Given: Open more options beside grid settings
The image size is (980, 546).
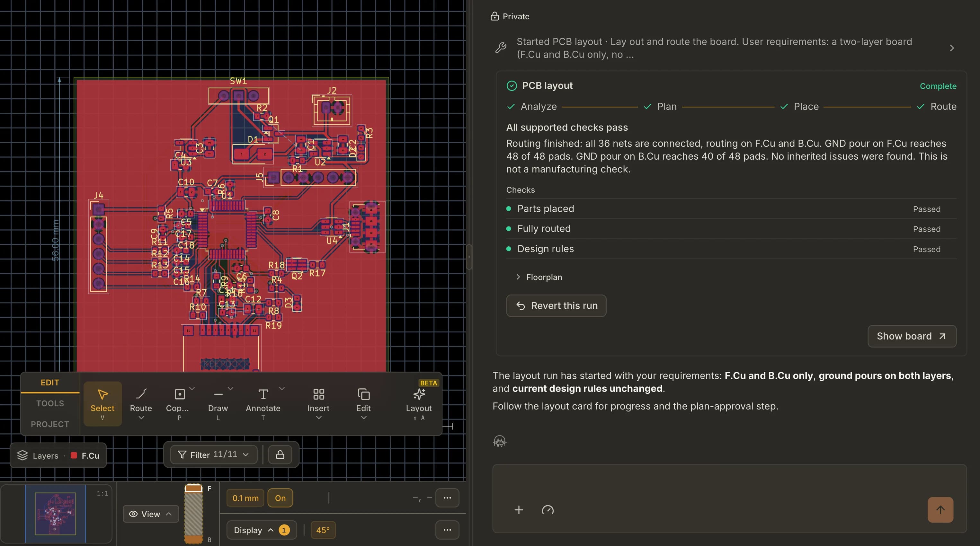Looking at the screenshot, I should (x=447, y=498).
